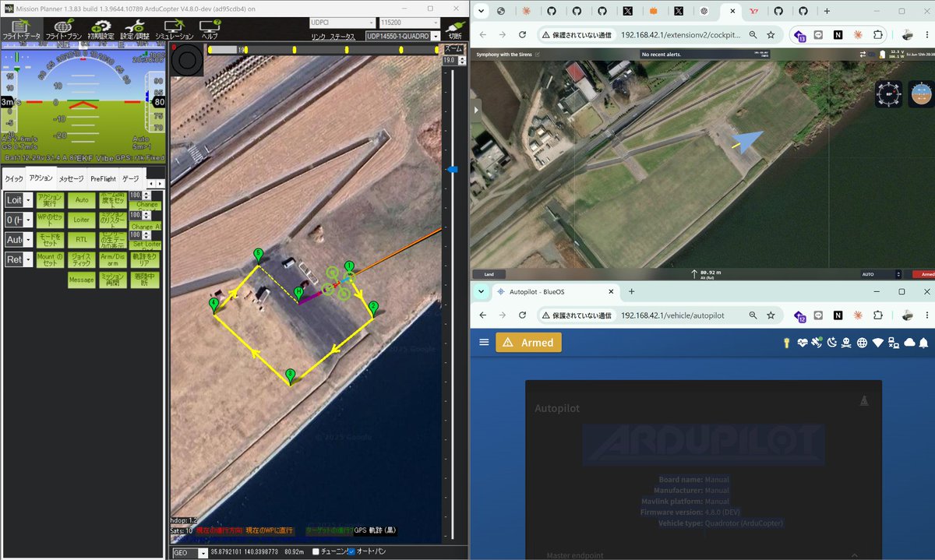Toggle the チューニング checkbox
935x560 pixels.
pyautogui.click(x=316, y=551)
